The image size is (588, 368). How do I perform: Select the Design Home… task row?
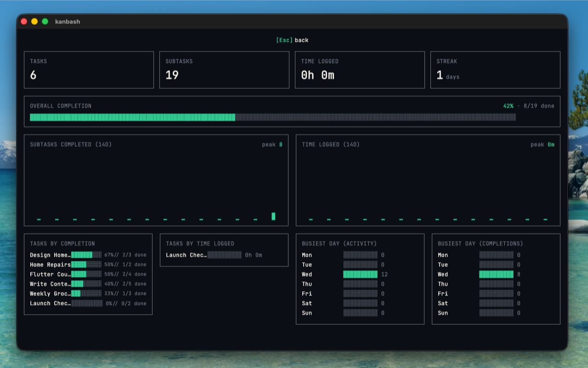coord(88,255)
